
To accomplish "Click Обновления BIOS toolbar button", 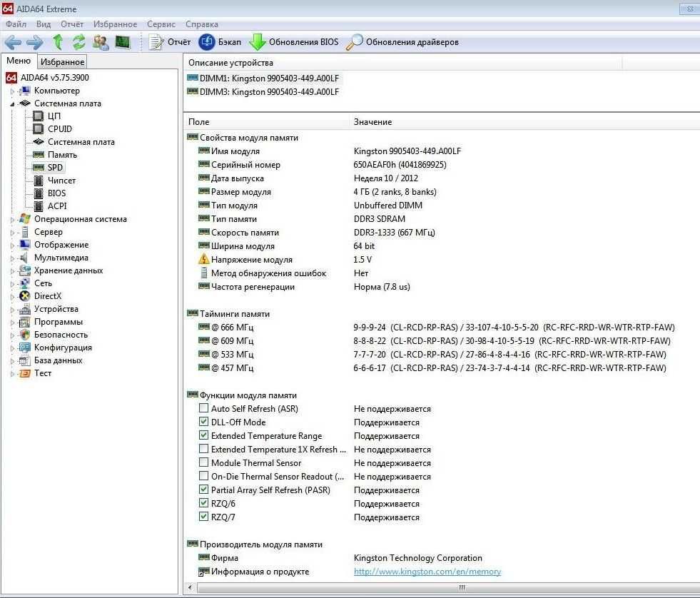I will click(293, 42).
